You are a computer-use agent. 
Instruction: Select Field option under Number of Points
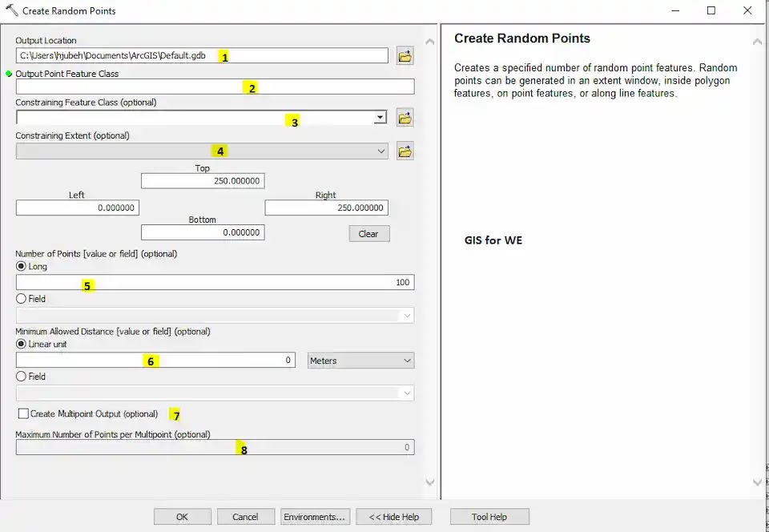21,299
